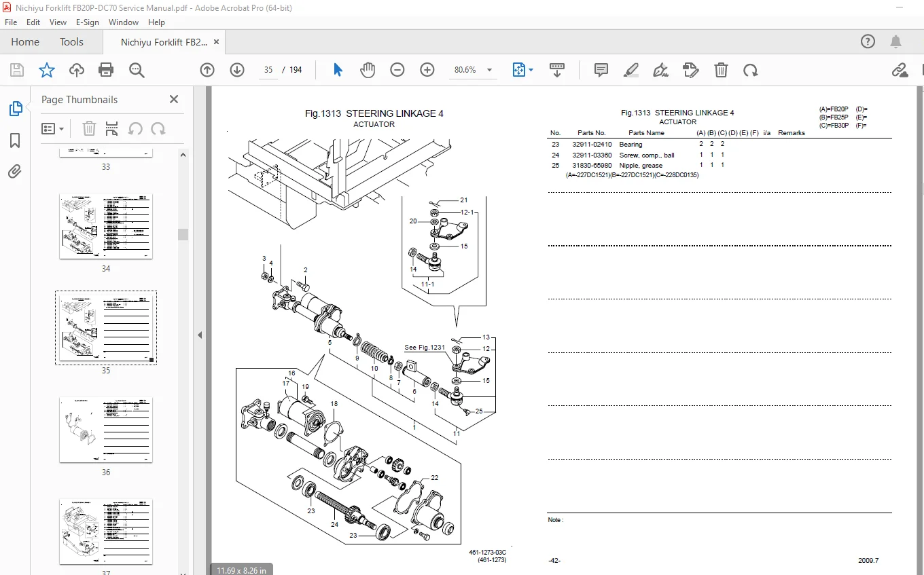This screenshot has width=924, height=575.
Task: Open the View menu
Action: point(58,22)
